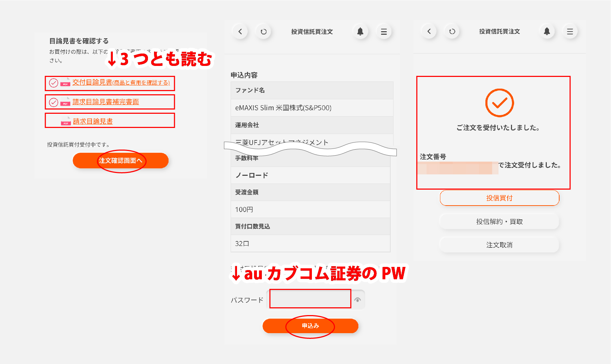Open 交付目論見書 document link

121,82
